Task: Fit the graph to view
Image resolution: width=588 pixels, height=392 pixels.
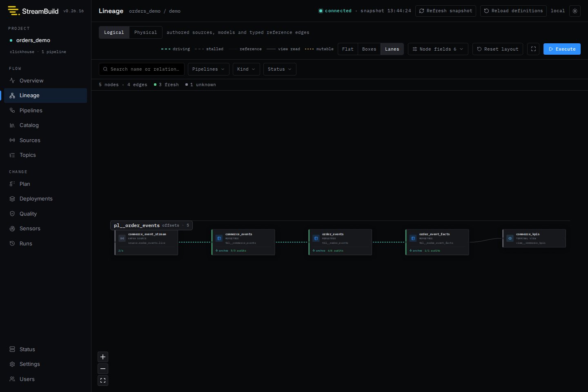Action: pos(103,381)
